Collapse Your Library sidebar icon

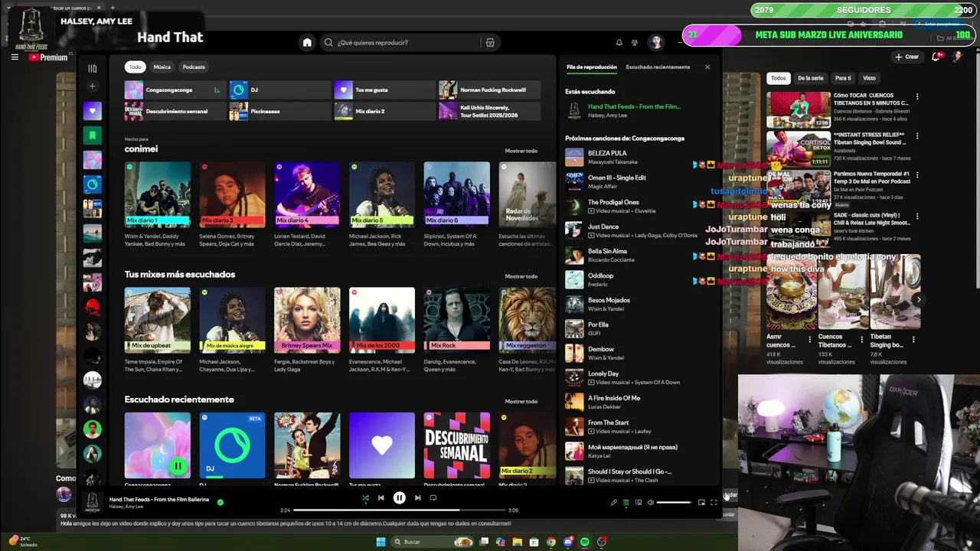[92, 68]
